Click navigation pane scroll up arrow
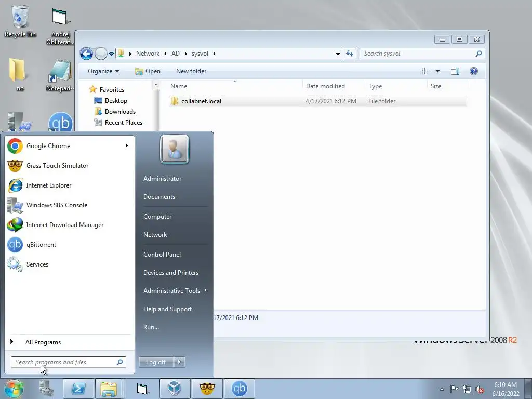This screenshot has height=399, width=532. (x=156, y=85)
